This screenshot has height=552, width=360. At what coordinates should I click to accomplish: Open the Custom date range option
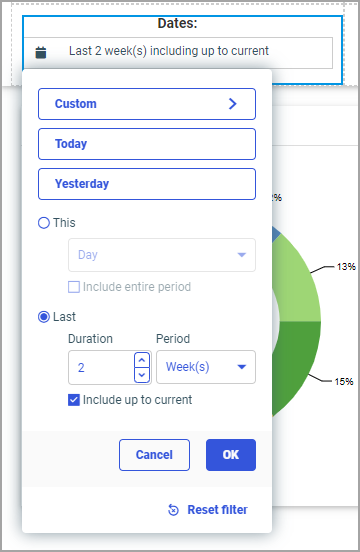(x=147, y=104)
